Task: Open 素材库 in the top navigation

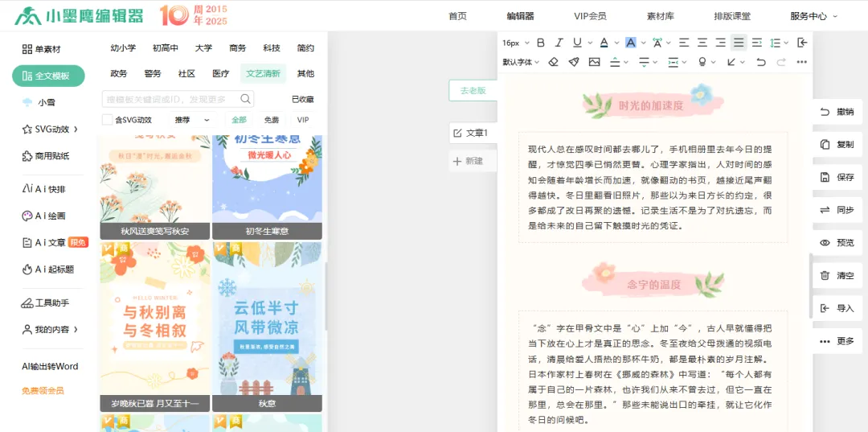Action: coord(661,16)
